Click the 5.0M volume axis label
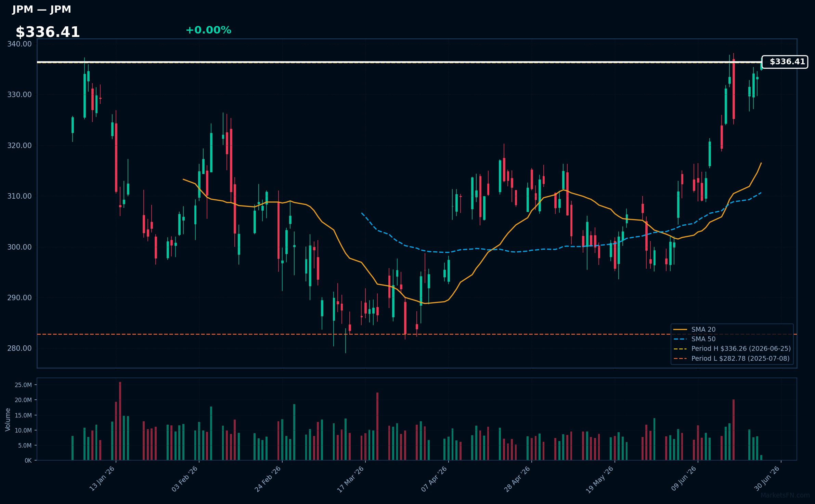815x504 pixels. coord(25,446)
